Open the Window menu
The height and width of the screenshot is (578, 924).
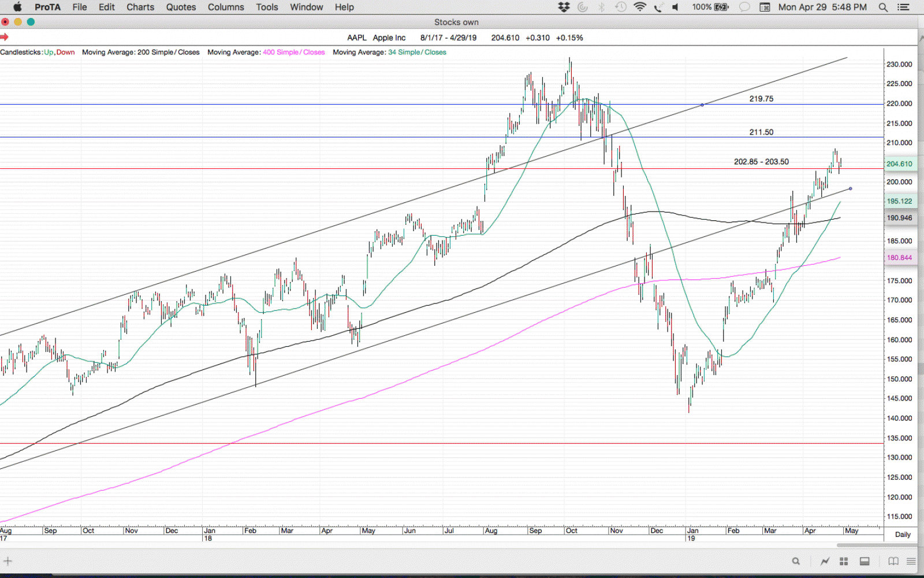point(307,7)
